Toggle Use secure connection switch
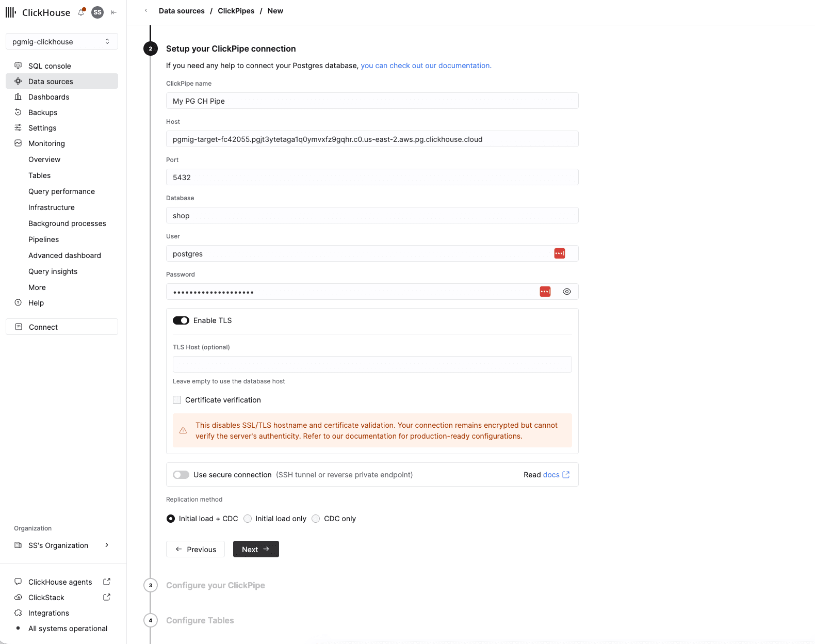 [181, 475]
